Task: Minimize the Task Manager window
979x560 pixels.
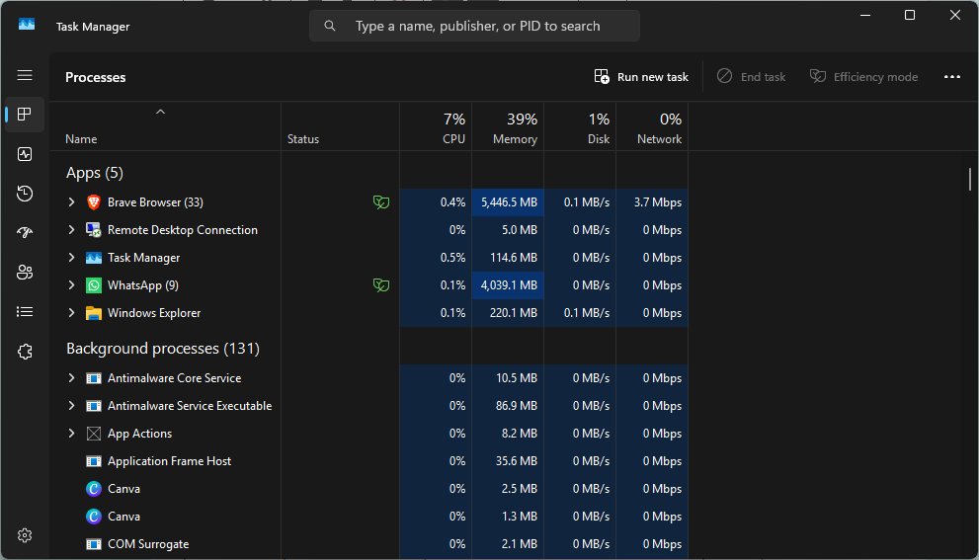Action: 865,15
